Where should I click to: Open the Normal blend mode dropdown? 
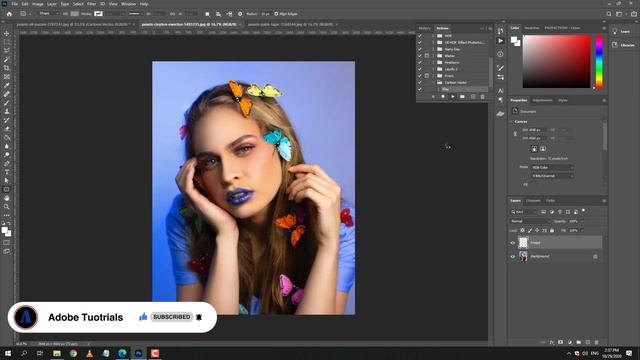click(530, 221)
